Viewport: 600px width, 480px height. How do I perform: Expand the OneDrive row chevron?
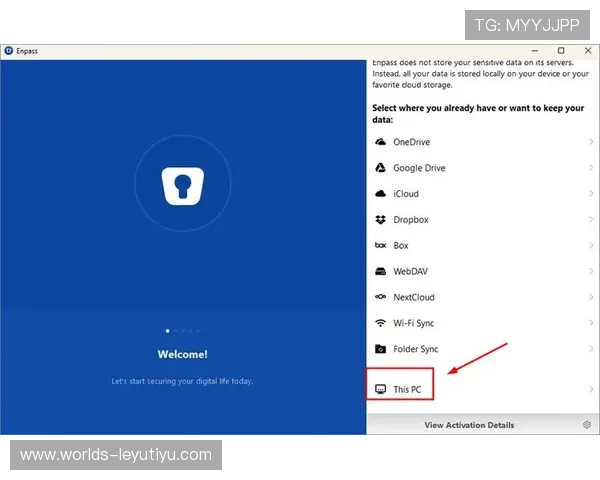tap(591, 142)
